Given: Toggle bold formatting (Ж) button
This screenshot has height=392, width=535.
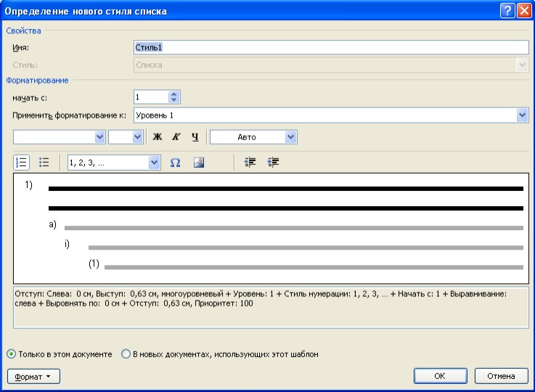Looking at the screenshot, I should [x=157, y=136].
